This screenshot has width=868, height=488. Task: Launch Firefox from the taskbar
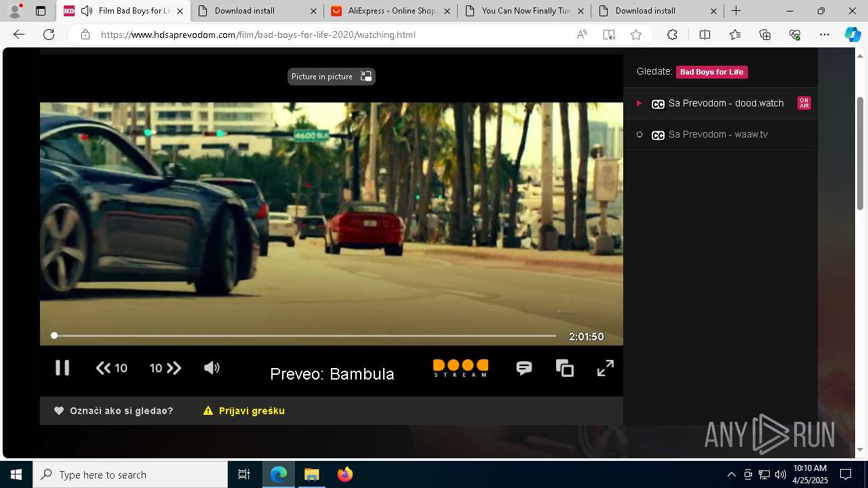345,474
